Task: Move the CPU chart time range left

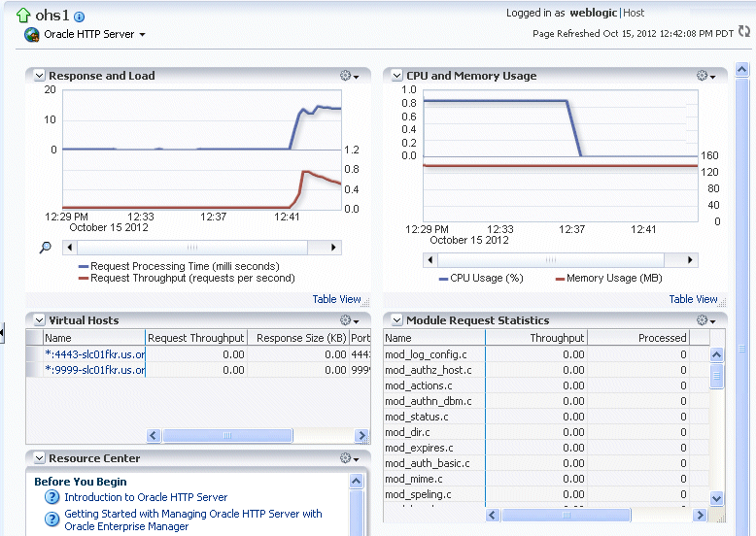Action: [430, 260]
